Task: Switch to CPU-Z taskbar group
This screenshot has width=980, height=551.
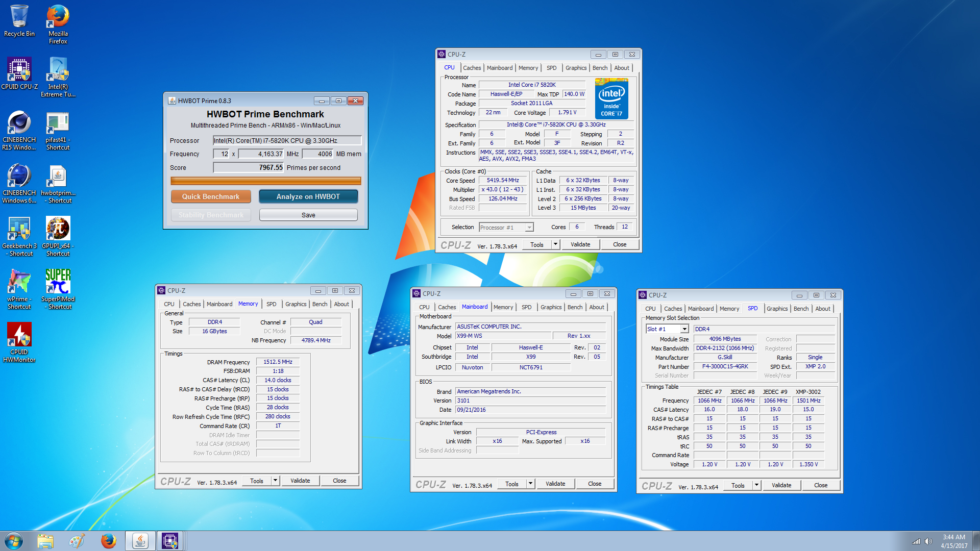Action: click(x=170, y=541)
